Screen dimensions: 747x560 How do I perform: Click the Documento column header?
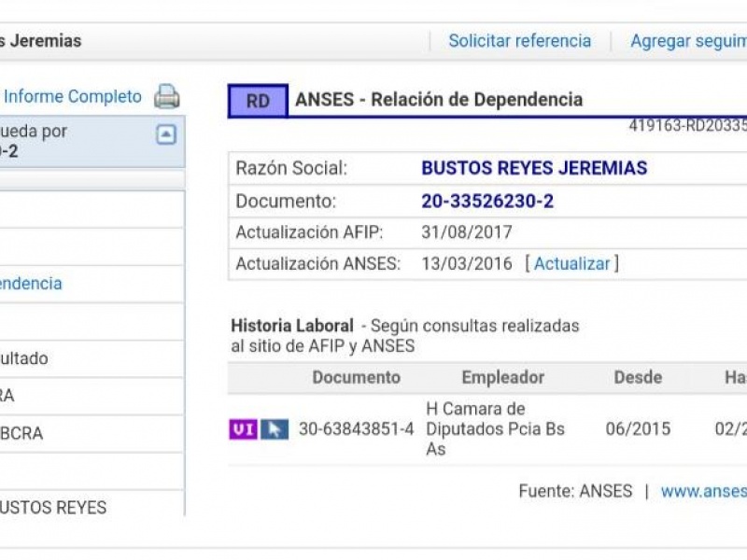(357, 378)
